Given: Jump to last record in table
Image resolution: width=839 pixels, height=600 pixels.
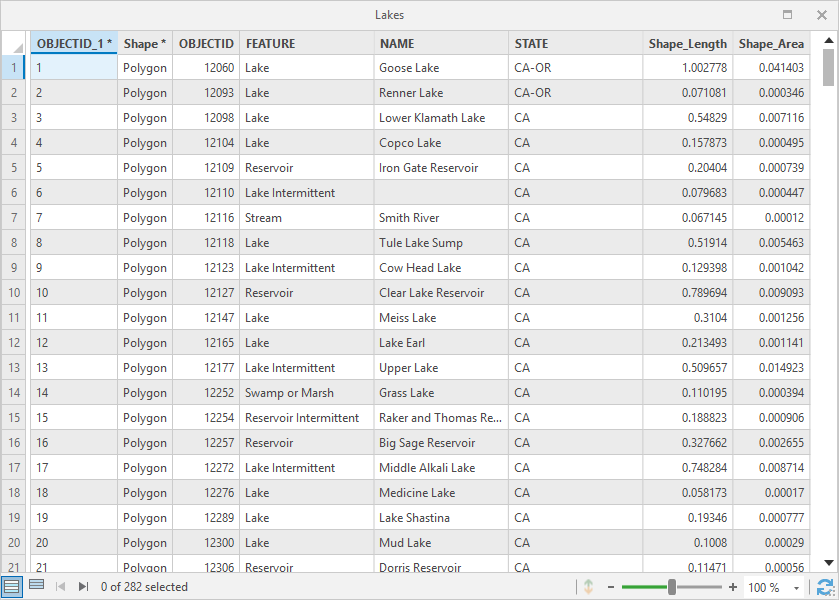Looking at the screenshot, I should tap(83, 587).
